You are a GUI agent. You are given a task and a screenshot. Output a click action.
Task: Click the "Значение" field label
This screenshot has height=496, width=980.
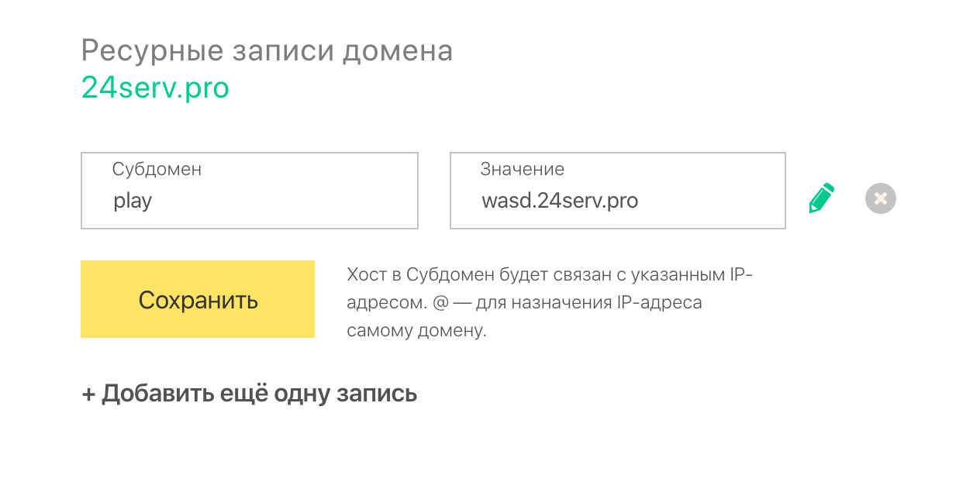(x=522, y=169)
